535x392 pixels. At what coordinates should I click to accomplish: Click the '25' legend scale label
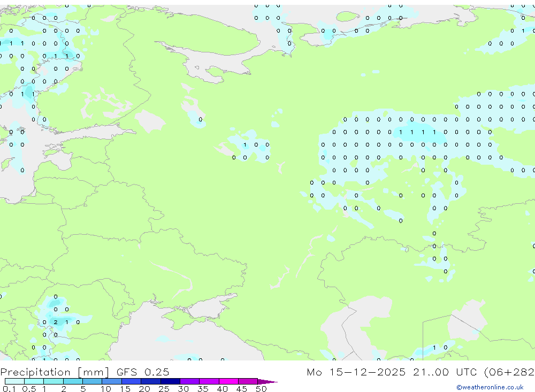tap(164, 389)
